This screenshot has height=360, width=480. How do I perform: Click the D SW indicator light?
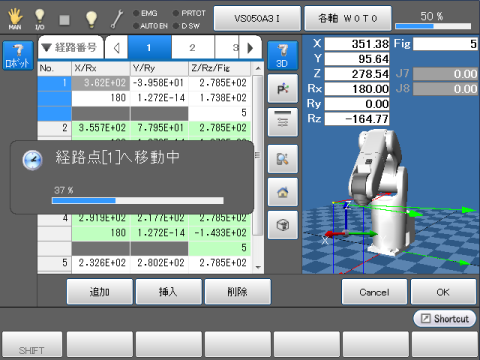176,26
